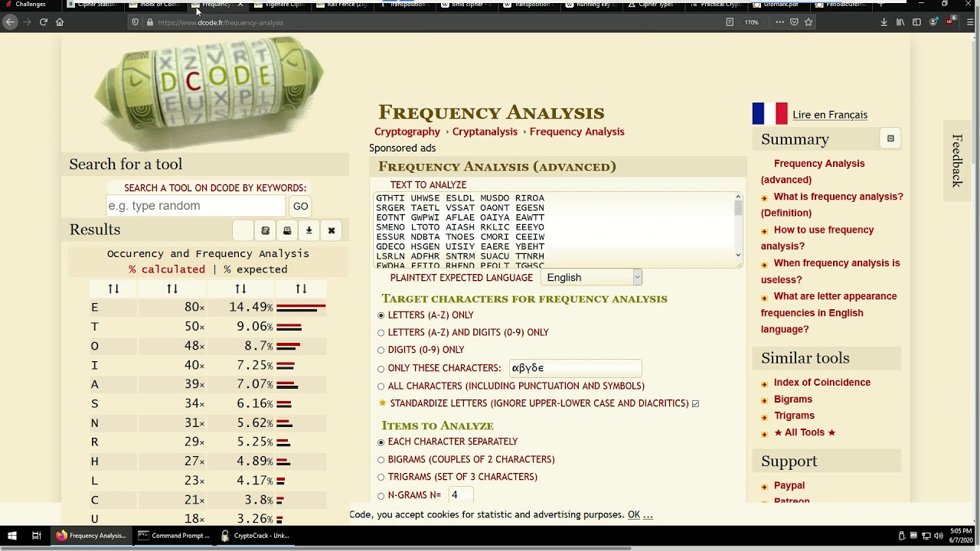Screen dimensions: 980x551
Task: Open the reader view icon in address bar
Action: (x=730, y=22)
